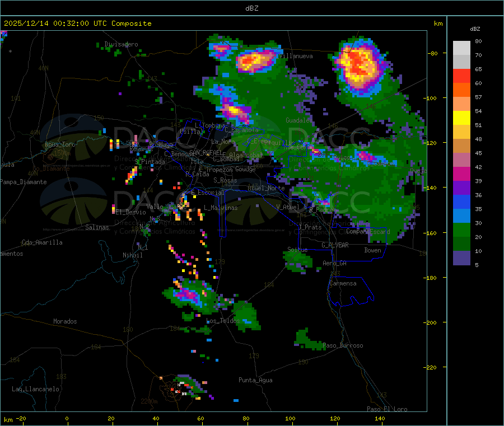Click the L_Malvinas map label

[221, 208]
